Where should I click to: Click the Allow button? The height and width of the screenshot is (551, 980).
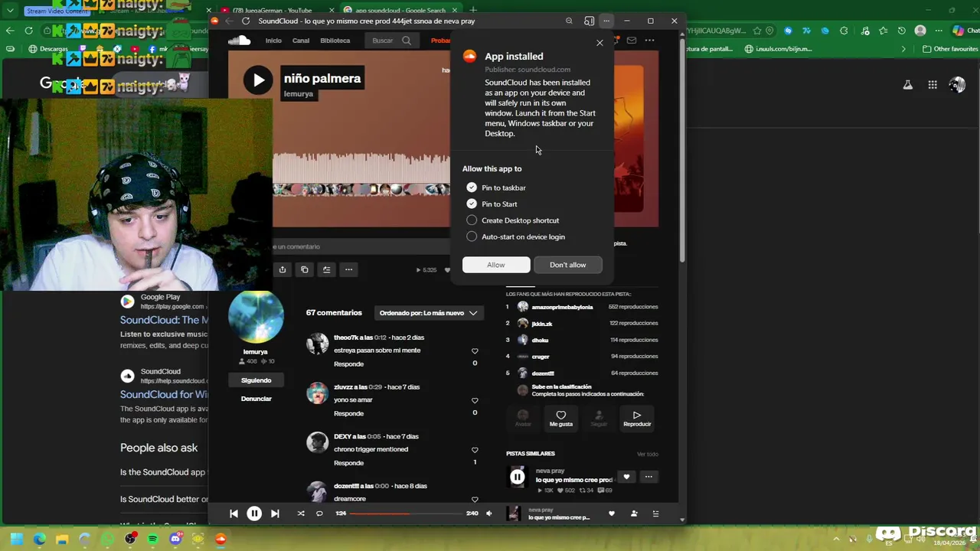click(x=496, y=265)
